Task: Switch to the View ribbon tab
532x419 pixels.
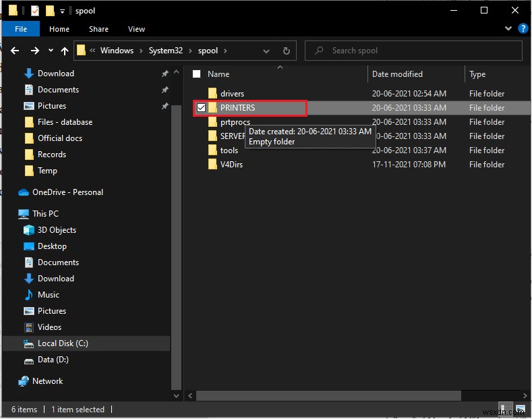Action: (136, 29)
